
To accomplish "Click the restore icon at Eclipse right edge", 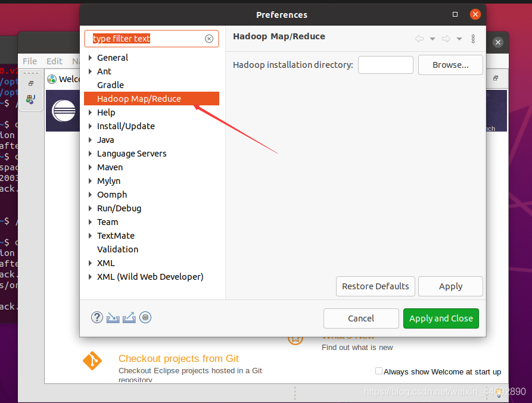I will click(496, 78).
